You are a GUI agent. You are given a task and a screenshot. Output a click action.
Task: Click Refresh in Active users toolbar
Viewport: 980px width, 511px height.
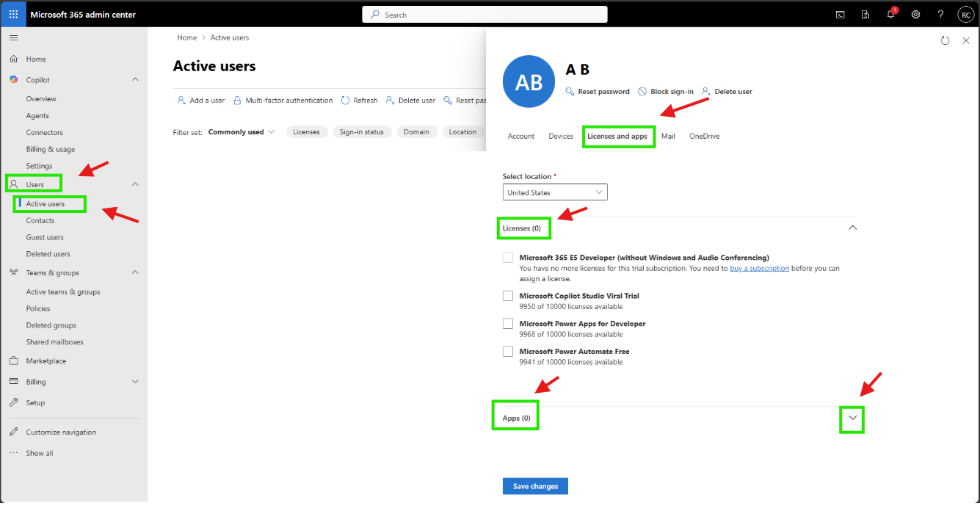click(x=359, y=100)
